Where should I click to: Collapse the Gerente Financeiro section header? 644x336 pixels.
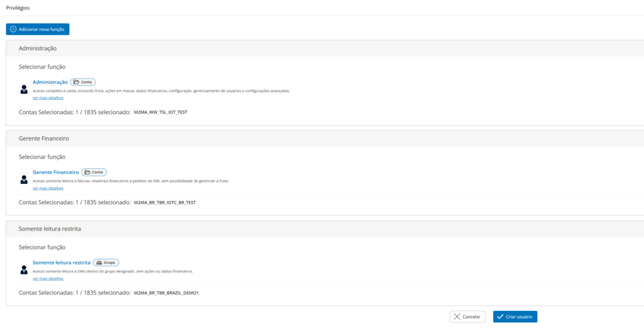pos(325,139)
